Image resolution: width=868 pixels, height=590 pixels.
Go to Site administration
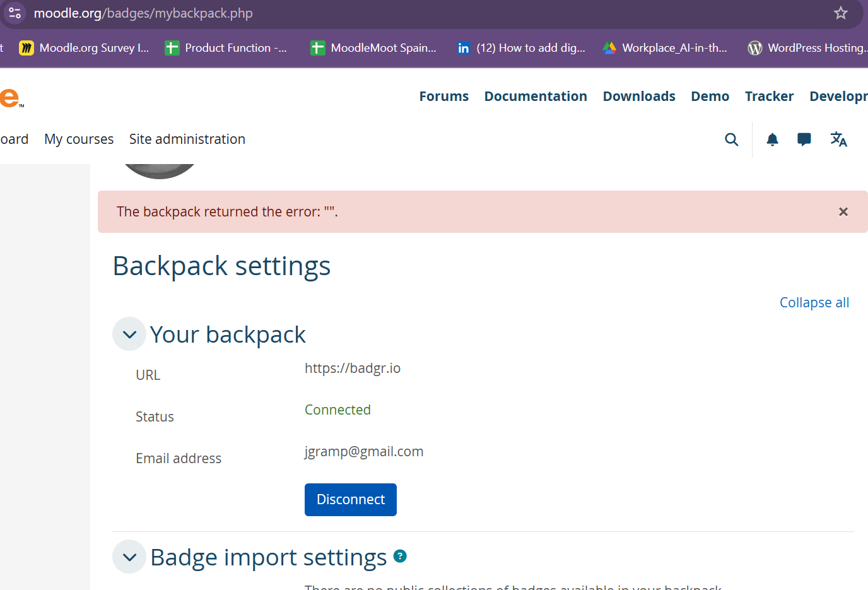[187, 139]
